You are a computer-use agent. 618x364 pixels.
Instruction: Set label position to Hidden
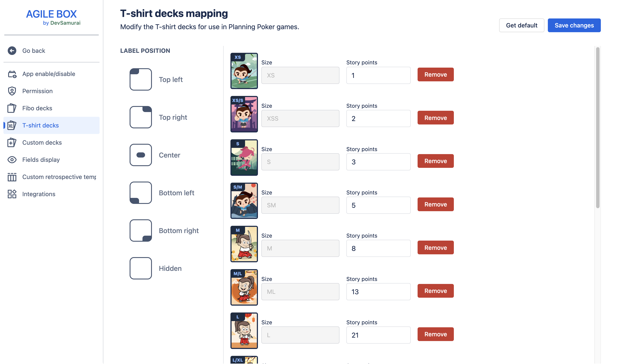[141, 268]
